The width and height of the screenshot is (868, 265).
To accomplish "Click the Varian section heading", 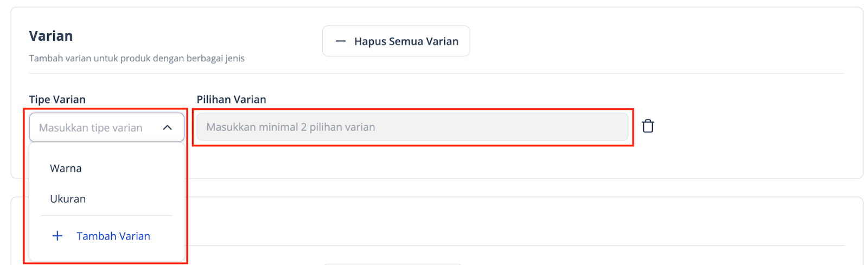I will point(50,36).
